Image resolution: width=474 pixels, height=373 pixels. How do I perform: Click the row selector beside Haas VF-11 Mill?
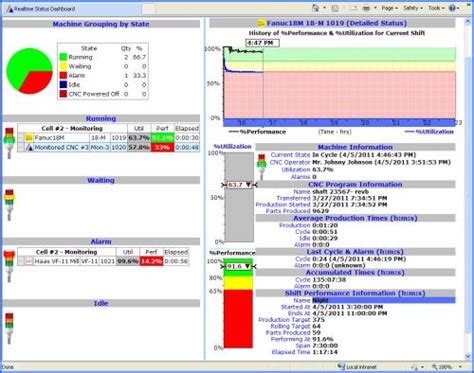(21, 261)
